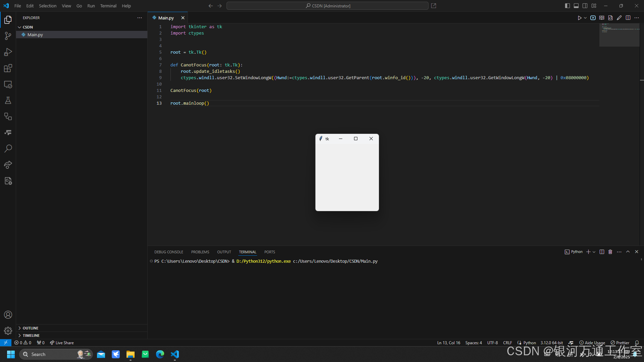The image size is (644, 362).
Task: Select the Python 3.12.0 64-bit interpreter
Action: click(x=551, y=343)
